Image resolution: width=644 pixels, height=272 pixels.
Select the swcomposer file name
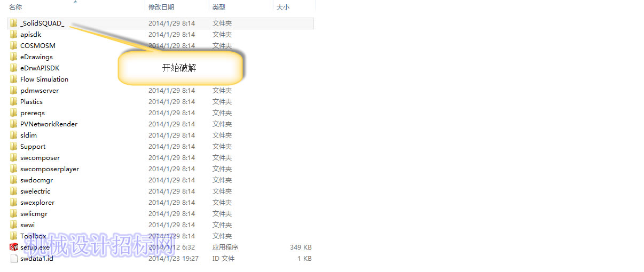pyautogui.click(x=40, y=158)
